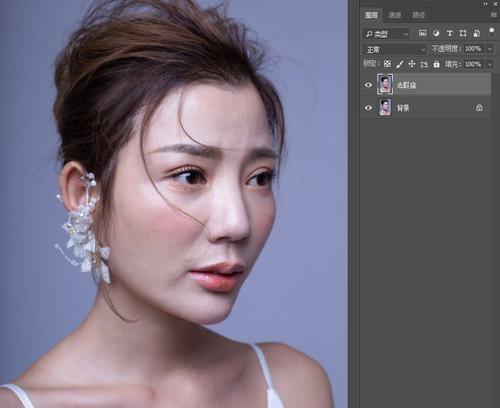Image resolution: width=500 pixels, height=408 pixels.
Task: Filter layers by shape layers
Action: [x=463, y=33]
